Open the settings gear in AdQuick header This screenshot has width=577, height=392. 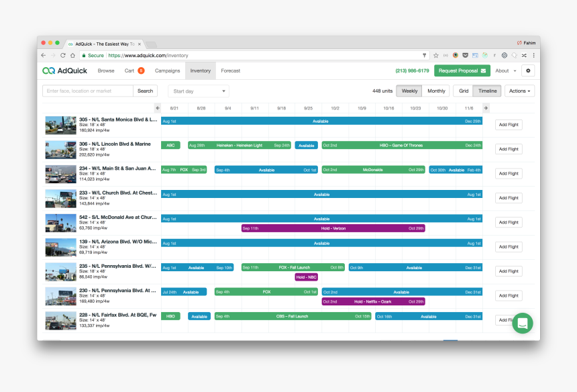tap(528, 70)
